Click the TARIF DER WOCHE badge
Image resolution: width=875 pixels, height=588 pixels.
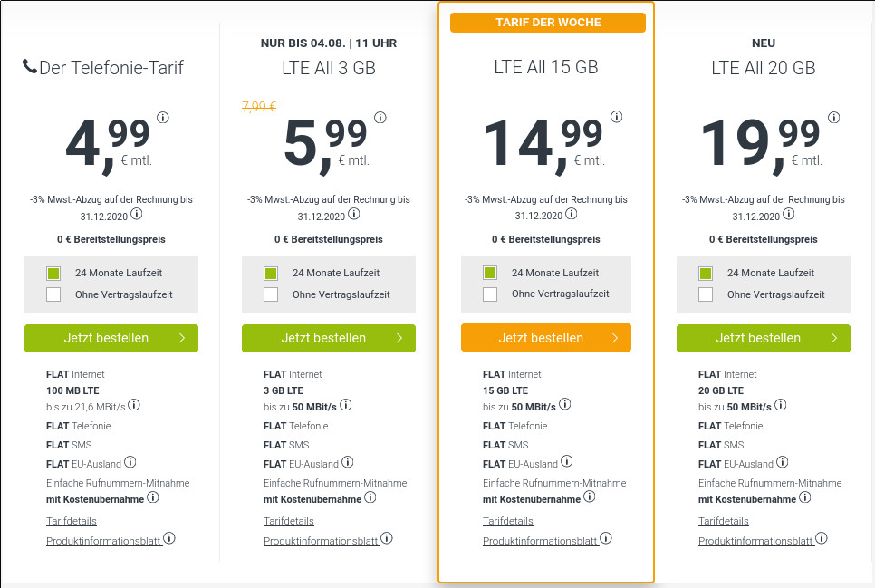pos(547,22)
